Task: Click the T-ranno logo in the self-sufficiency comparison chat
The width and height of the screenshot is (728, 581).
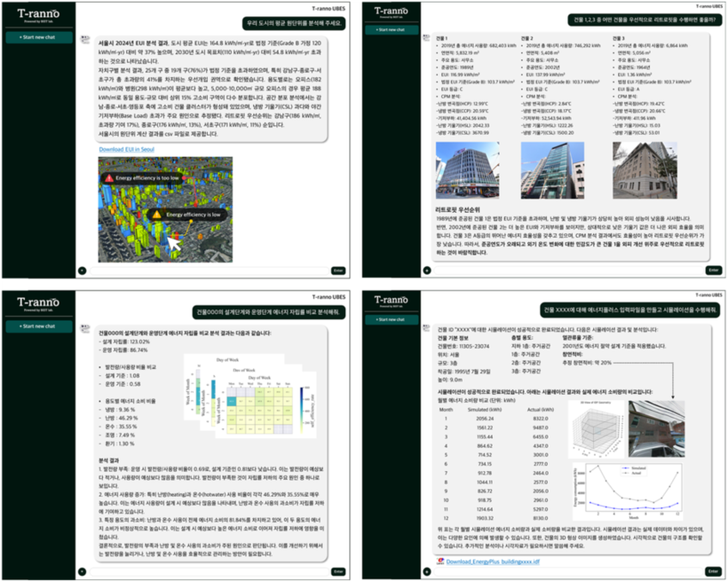Action: (39, 304)
